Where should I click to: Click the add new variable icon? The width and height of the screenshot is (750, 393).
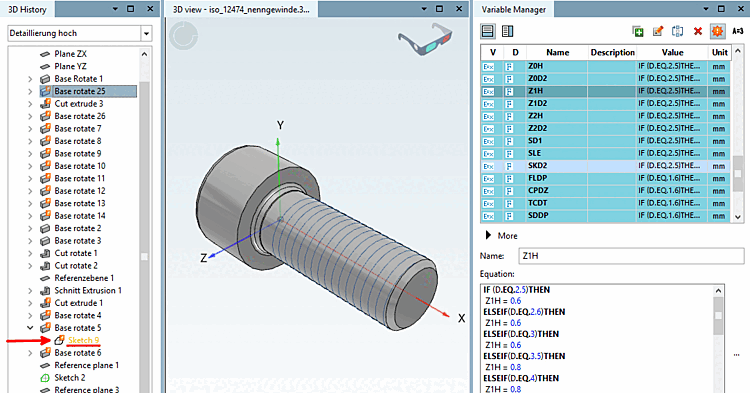[638, 32]
